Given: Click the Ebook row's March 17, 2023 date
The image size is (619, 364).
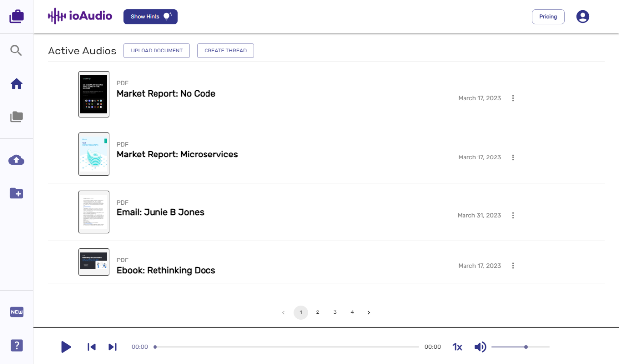Looking at the screenshot, I should [479, 266].
